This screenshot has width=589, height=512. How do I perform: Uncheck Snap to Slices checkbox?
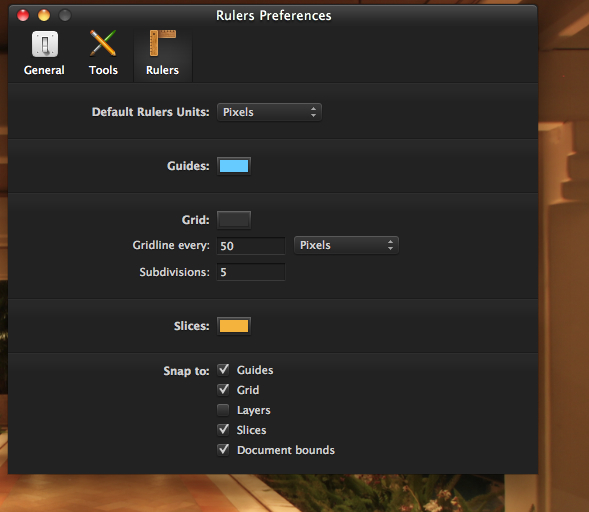[x=223, y=430]
